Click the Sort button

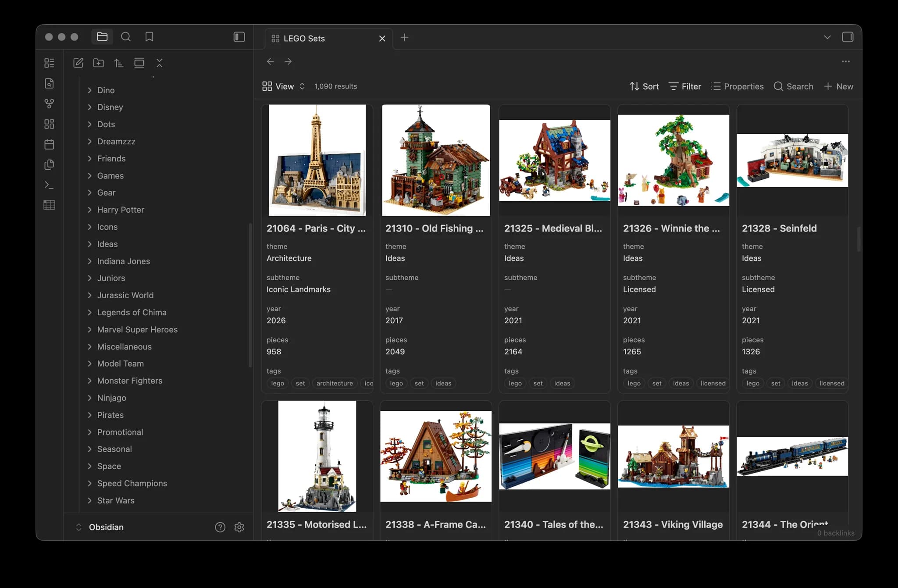pyautogui.click(x=644, y=86)
